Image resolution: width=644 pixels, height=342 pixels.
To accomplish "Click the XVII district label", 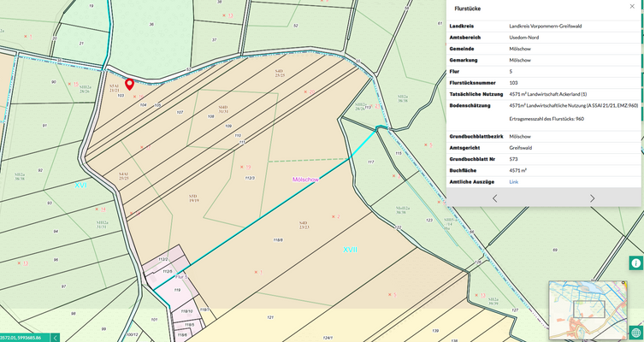I will 350,251.
